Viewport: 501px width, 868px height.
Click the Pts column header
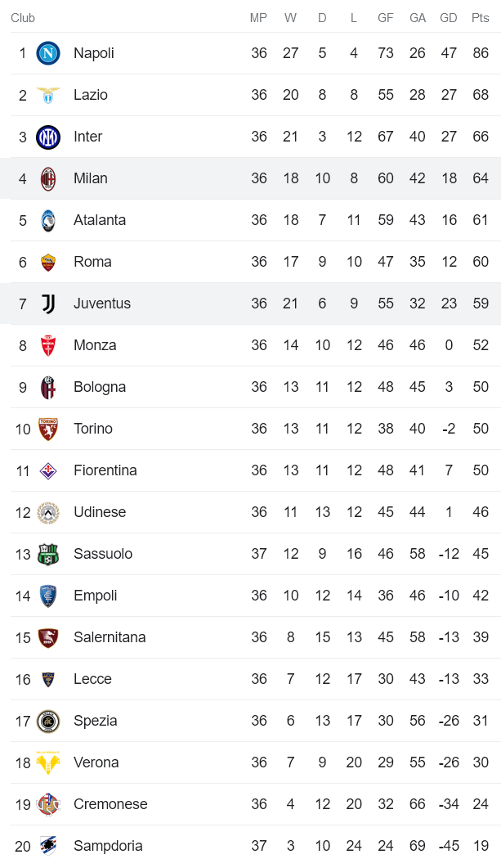pyautogui.click(x=481, y=18)
